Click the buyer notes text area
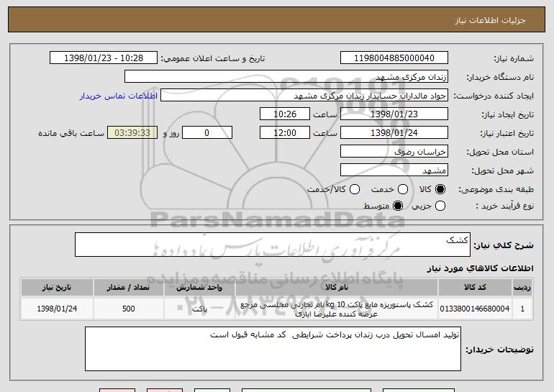The image size is (554, 392). (x=273, y=349)
